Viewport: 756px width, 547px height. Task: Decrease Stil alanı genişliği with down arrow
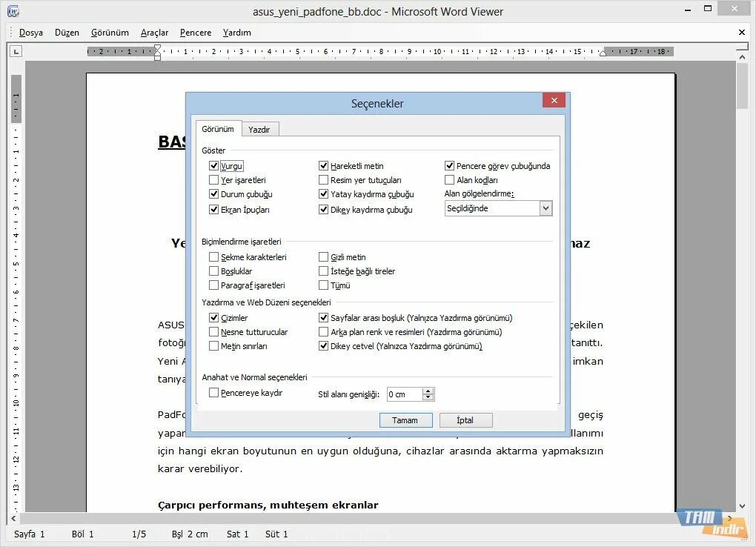[428, 397]
